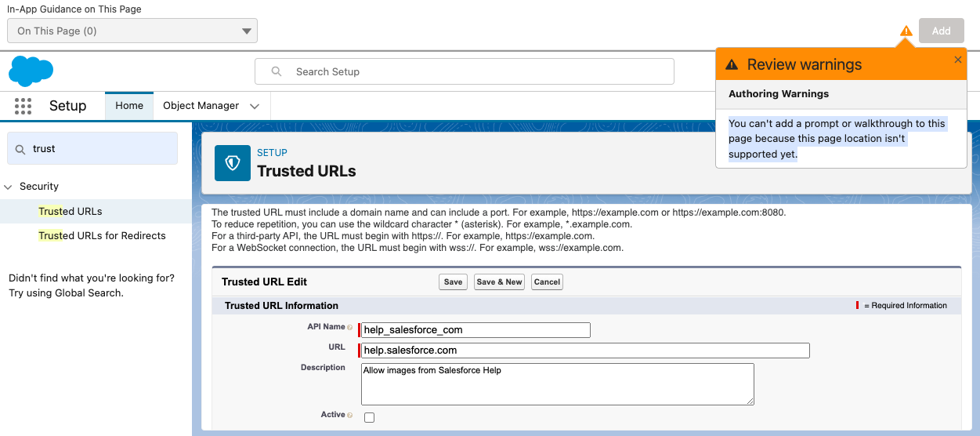
Task: Click into the Search Setup field
Action: coord(465,71)
